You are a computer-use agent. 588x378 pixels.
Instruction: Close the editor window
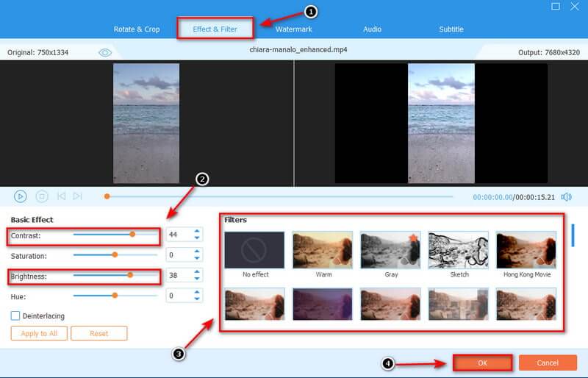tap(575, 7)
